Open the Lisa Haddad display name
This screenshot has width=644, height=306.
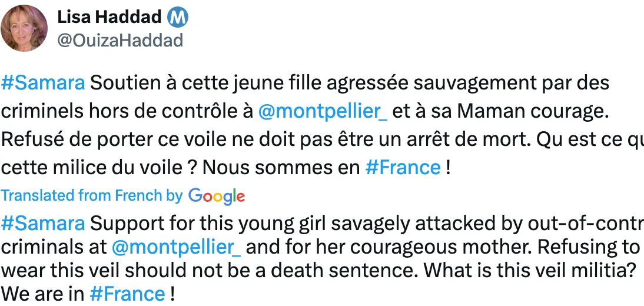coord(109,18)
